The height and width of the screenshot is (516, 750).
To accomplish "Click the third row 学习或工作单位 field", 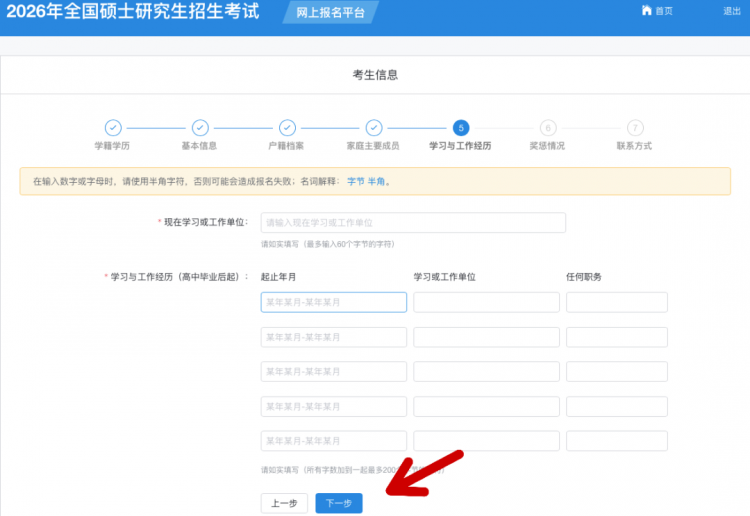I will click(x=486, y=371).
